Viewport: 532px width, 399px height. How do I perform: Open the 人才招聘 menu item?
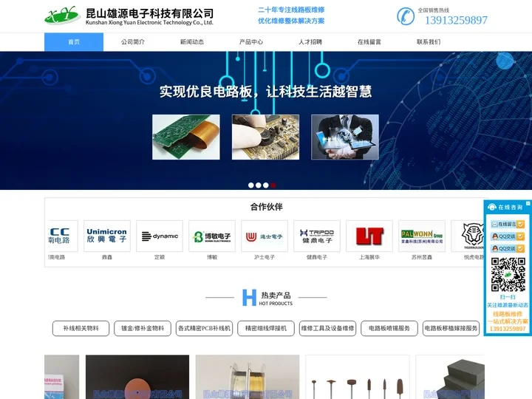click(x=310, y=42)
